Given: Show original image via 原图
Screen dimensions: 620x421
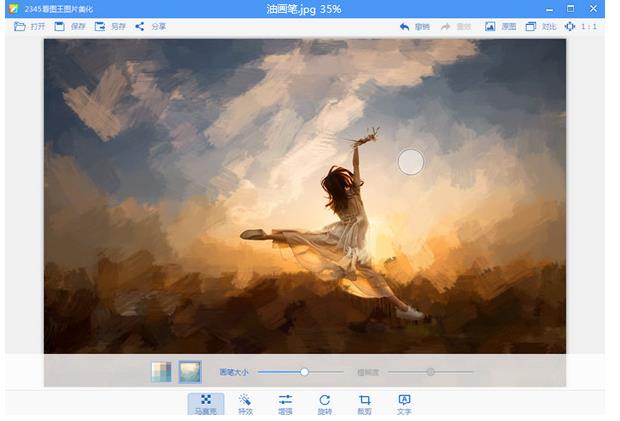Looking at the screenshot, I should [x=490, y=26].
